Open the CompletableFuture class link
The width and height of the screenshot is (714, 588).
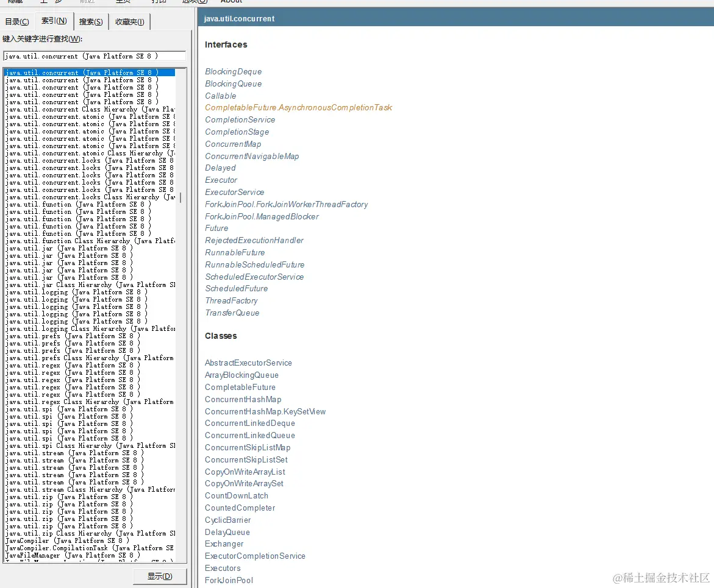click(240, 388)
